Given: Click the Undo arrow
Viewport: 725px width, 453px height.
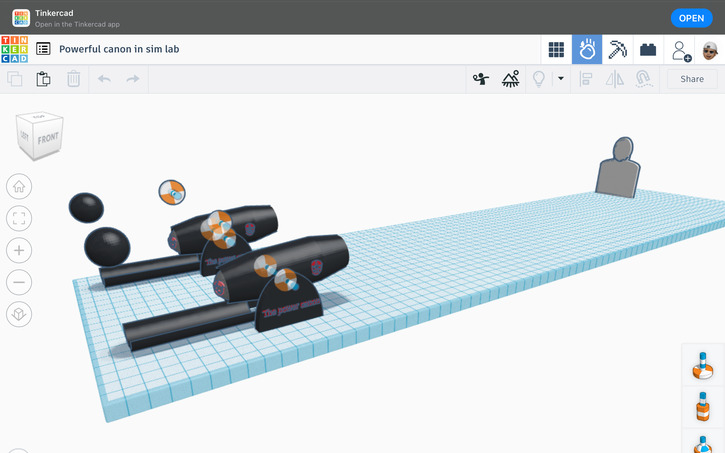Looking at the screenshot, I should point(104,79).
